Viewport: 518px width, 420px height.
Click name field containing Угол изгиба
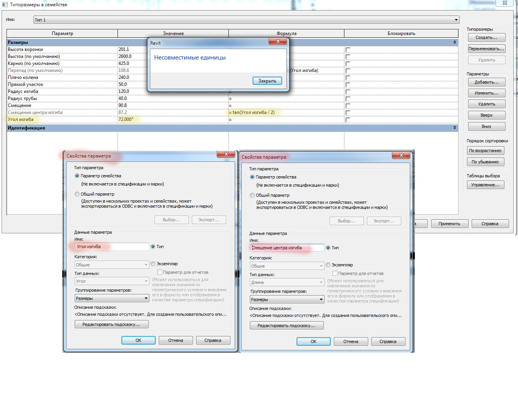click(112, 247)
